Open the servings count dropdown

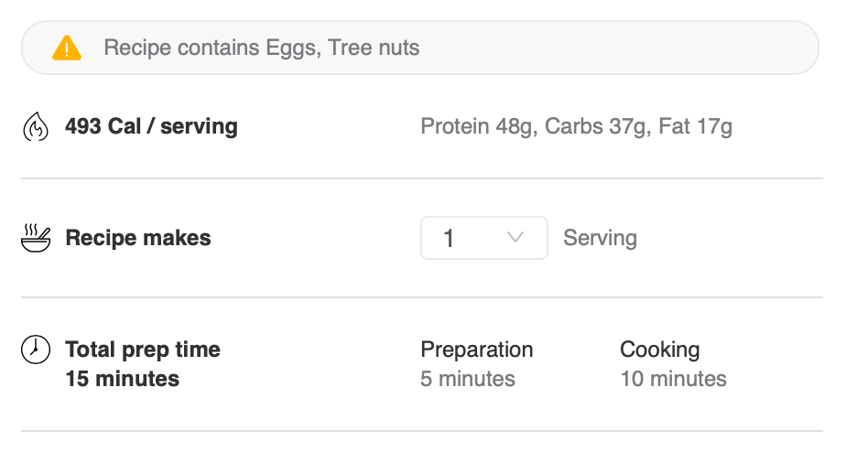[x=483, y=238]
